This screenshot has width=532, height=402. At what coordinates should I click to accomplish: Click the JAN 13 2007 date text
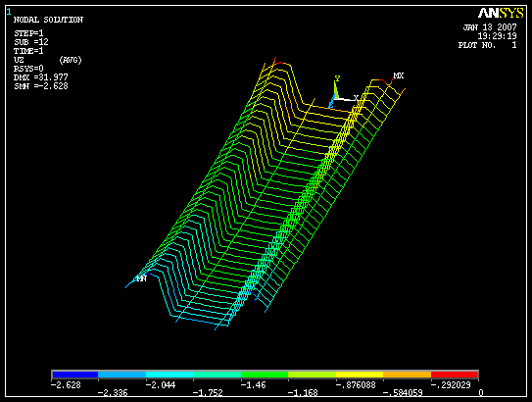pyautogui.click(x=490, y=27)
